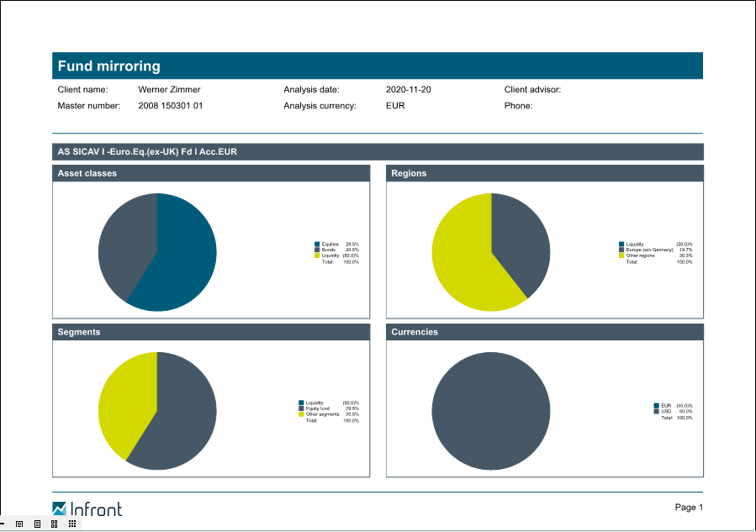Select the nine-dot thumbnail grid icon
Viewport: 756px width, 532px height.
(72, 524)
